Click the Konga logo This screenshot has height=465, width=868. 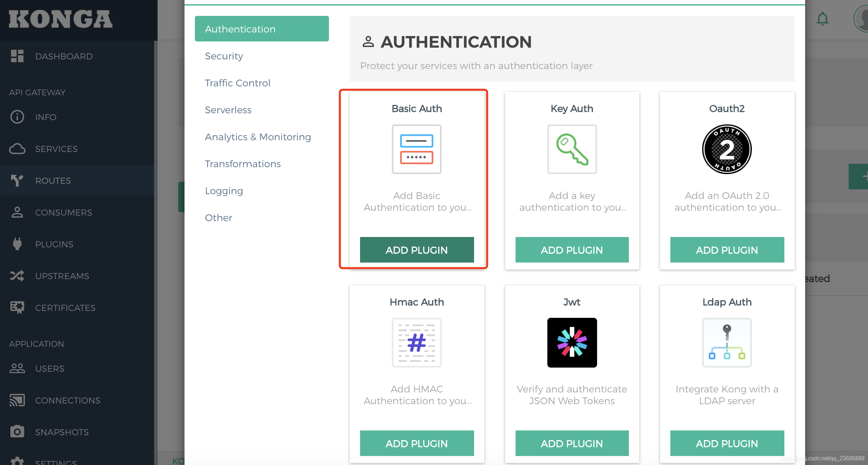pyautogui.click(x=60, y=19)
